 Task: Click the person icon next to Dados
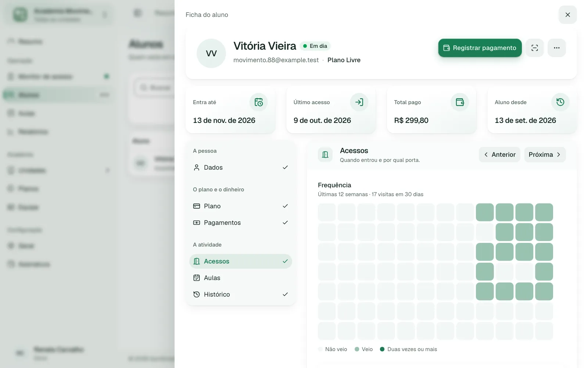coord(197,167)
